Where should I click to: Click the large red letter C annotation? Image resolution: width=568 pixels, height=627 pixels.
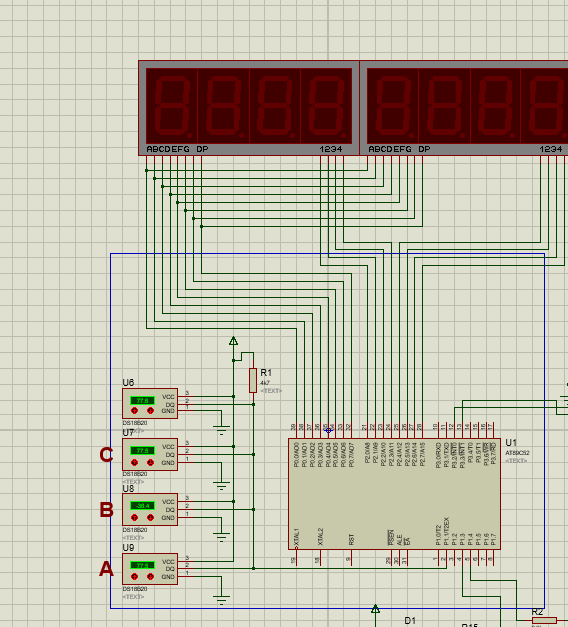click(106, 455)
